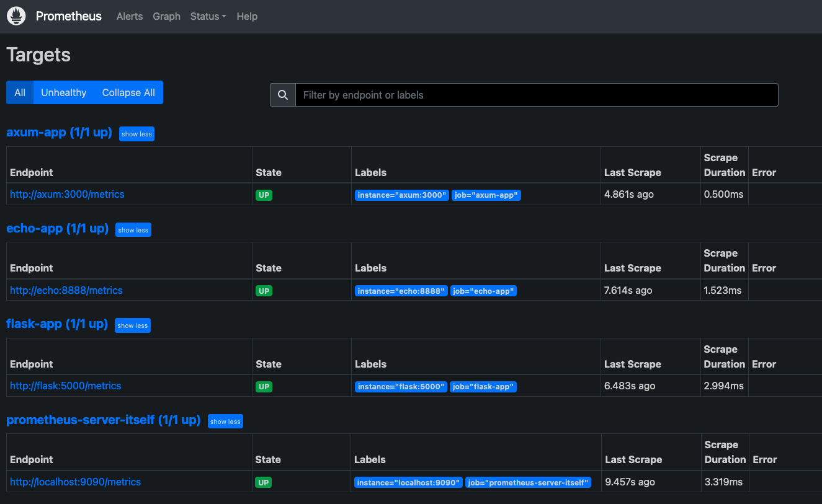
Task: Collapse axum-app with show less
Action: [x=136, y=134]
